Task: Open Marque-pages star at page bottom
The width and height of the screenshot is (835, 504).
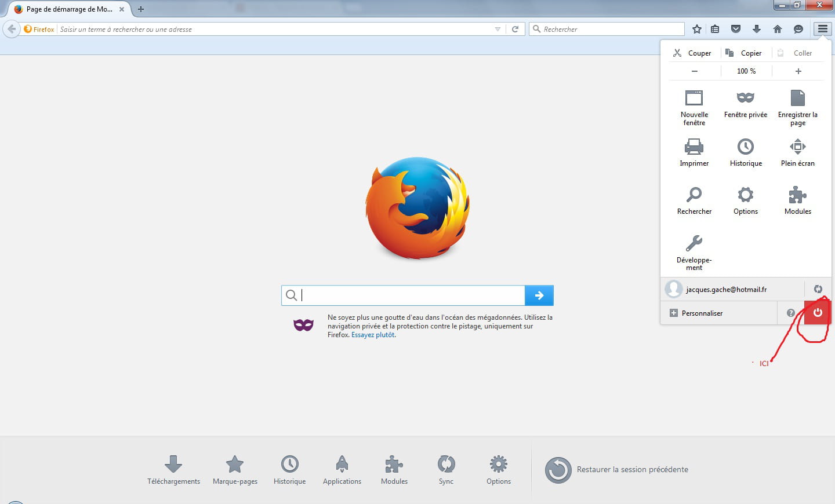Action: point(235,470)
